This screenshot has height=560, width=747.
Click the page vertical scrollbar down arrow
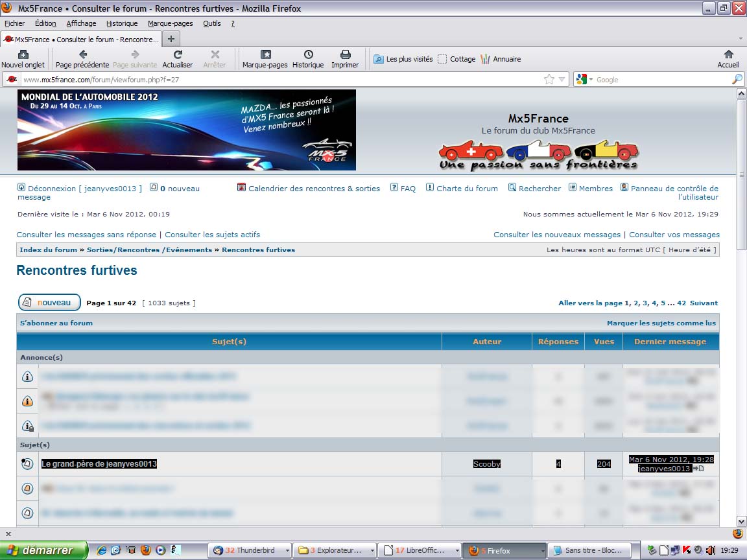[741, 520]
